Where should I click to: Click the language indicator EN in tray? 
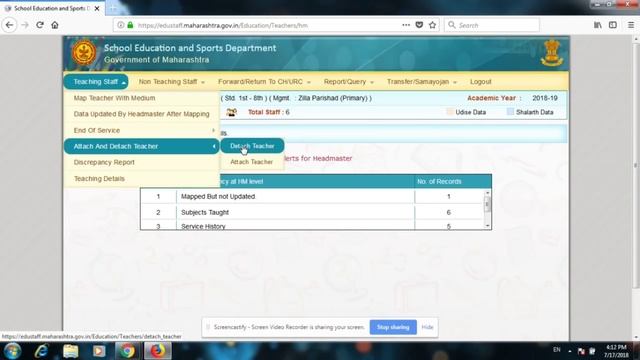pos(556,350)
